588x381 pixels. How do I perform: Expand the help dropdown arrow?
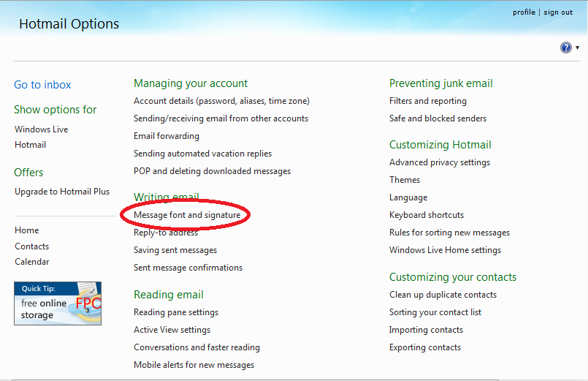click(x=577, y=48)
